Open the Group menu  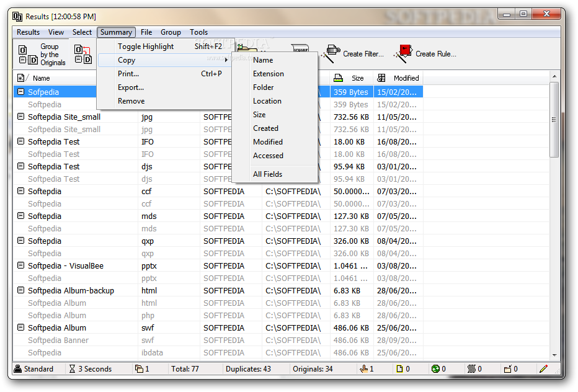click(171, 32)
